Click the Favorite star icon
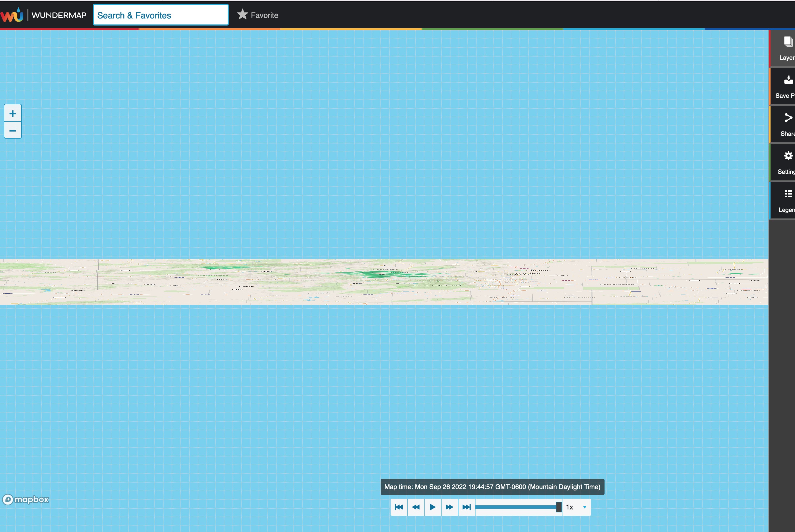795x532 pixels. pyautogui.click(x=242, y=15)
